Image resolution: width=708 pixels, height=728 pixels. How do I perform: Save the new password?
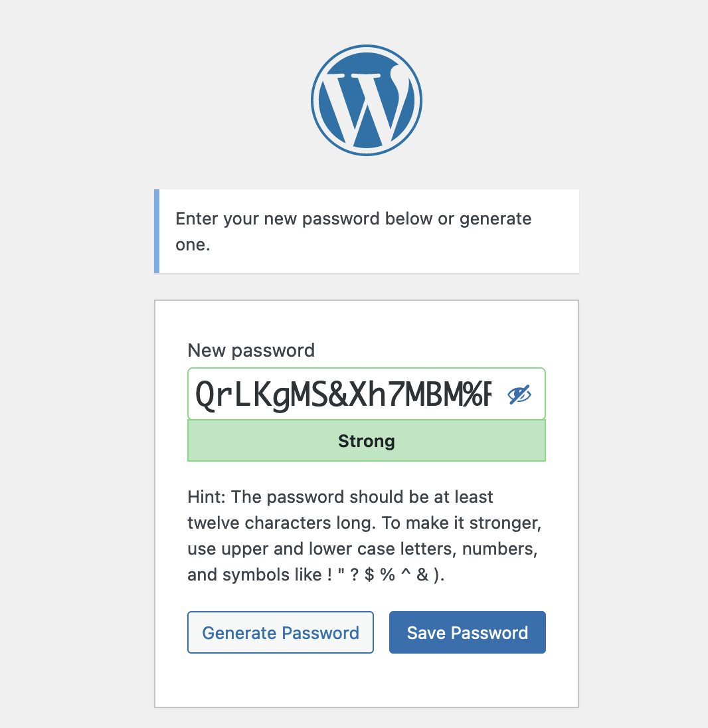tap(467, 632)
